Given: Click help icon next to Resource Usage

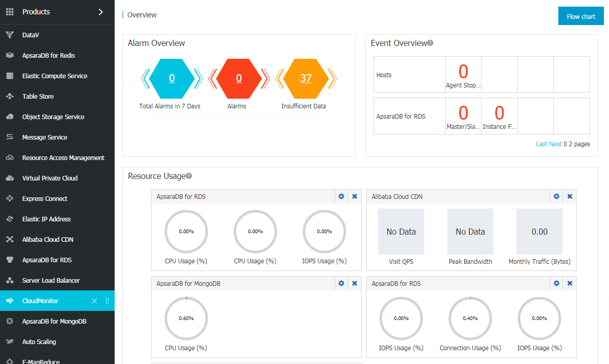Looking at the screenshot, I should point(189,176).
